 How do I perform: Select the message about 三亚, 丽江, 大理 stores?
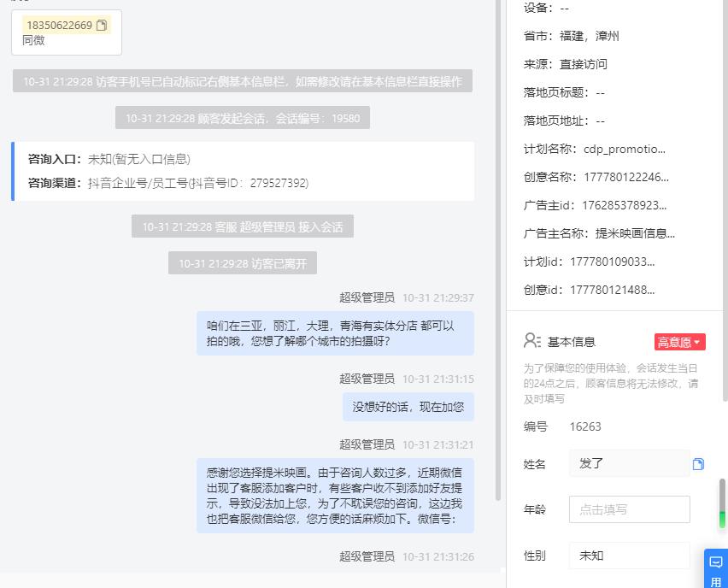coord(335,333)
